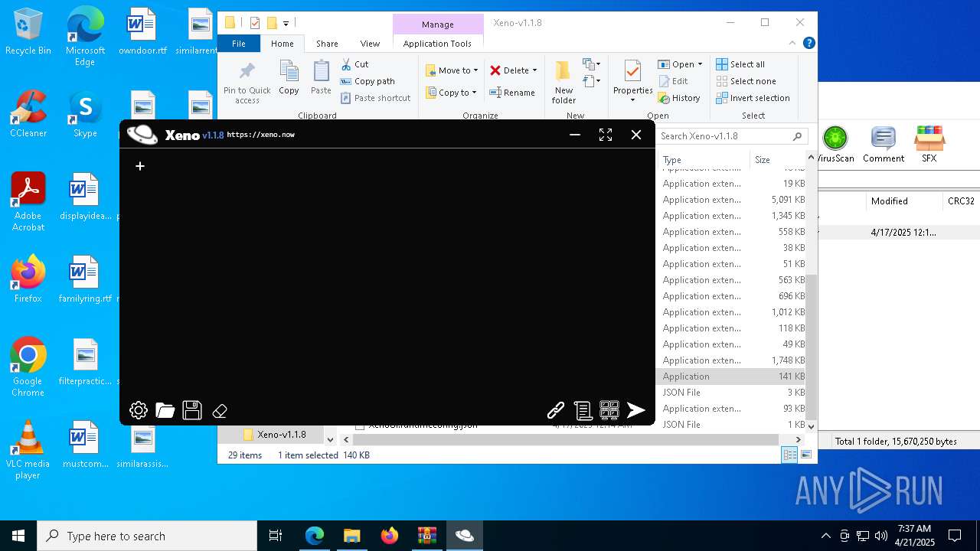
Task: Click the Xeno planet logo
Action: pos(142,135)
